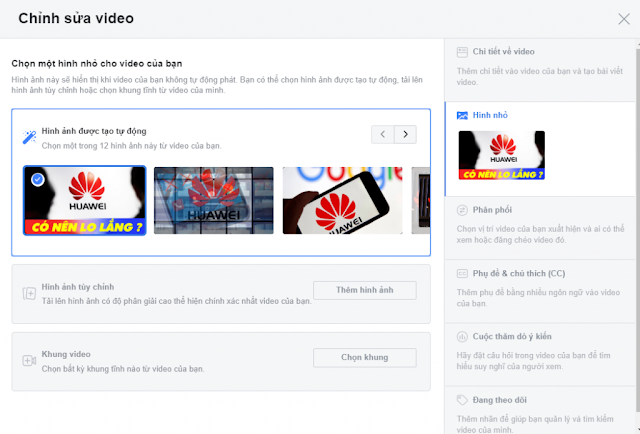
Task: Click the custom image upload icon
Action: tap(29, 294)
